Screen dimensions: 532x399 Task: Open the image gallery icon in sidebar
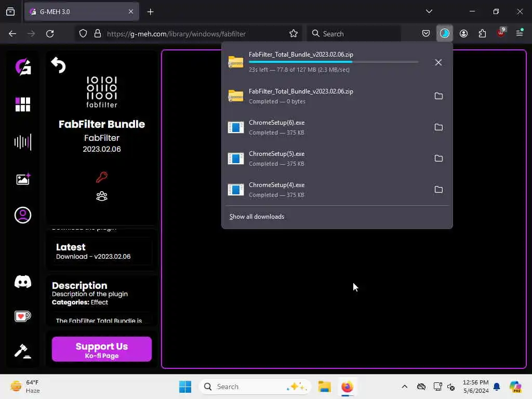tap(23, 179)
